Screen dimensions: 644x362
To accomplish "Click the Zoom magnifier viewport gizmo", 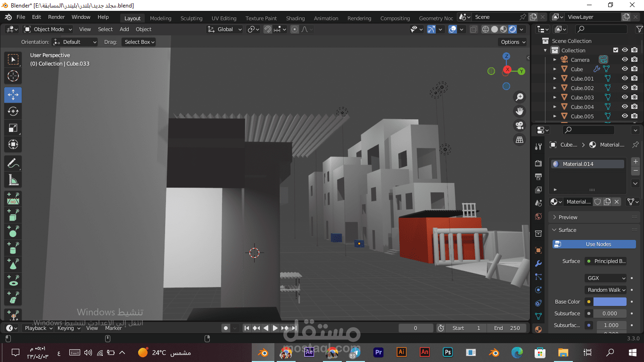I will point(520,97).
